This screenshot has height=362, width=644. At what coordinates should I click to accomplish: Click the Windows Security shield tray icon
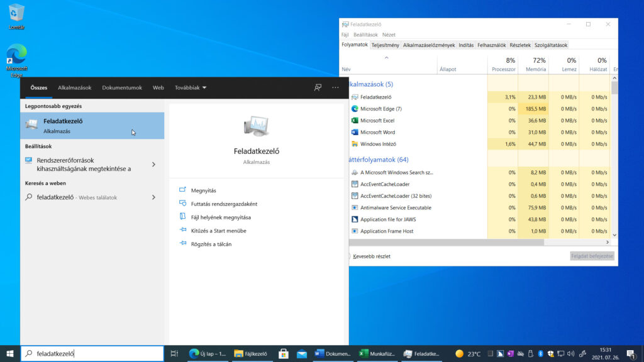point(551,353)
